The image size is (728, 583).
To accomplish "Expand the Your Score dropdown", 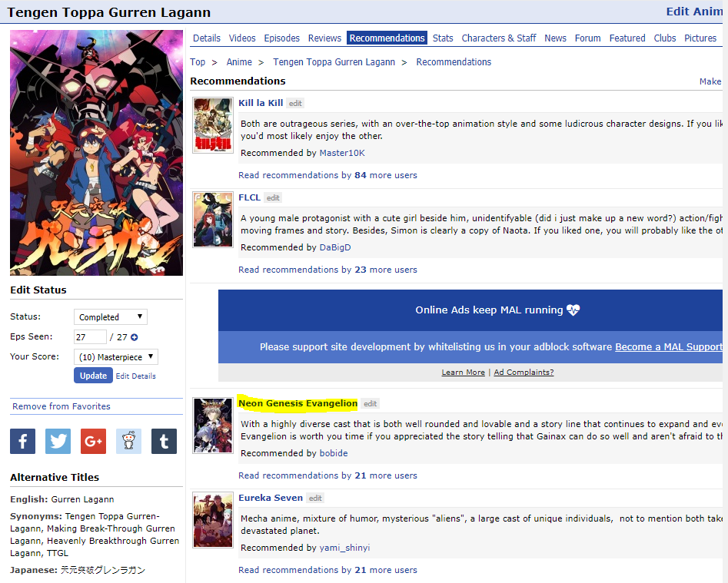I will tap(116, 357).
